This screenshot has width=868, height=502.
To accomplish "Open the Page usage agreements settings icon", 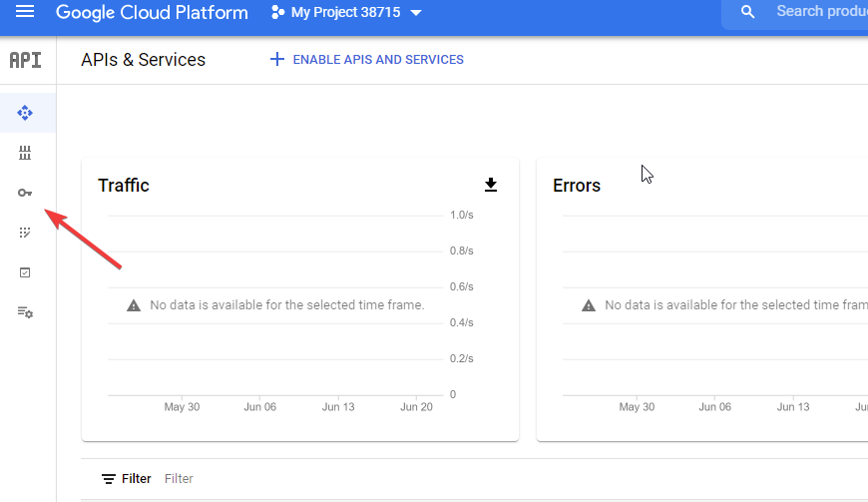I will [x=26, y=312].
